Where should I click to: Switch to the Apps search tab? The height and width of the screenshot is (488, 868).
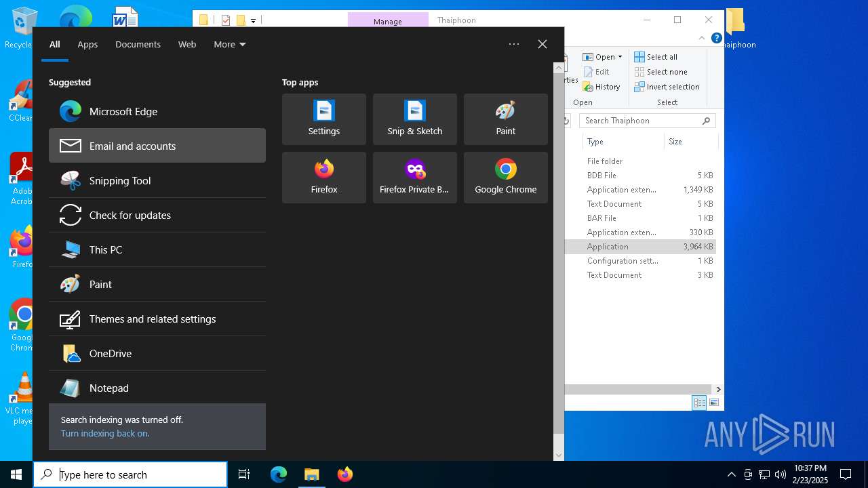click(x=87, y=44)
